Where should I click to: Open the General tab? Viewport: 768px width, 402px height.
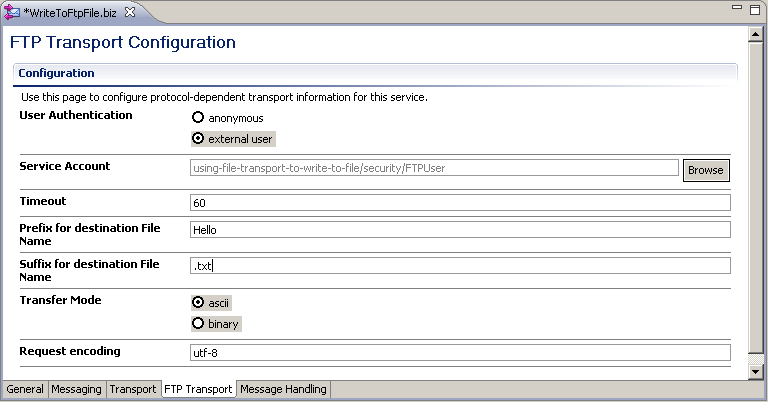[25, 389]
